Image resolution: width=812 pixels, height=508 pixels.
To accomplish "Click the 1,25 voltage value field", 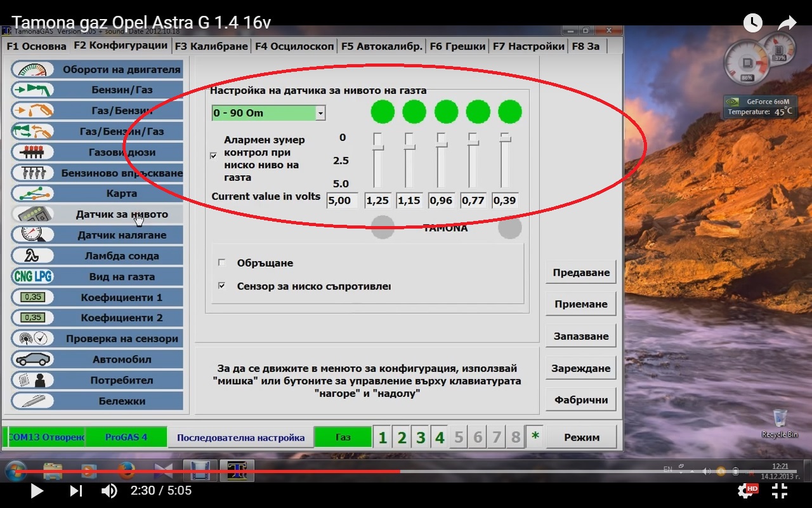I will coord(377,201).
